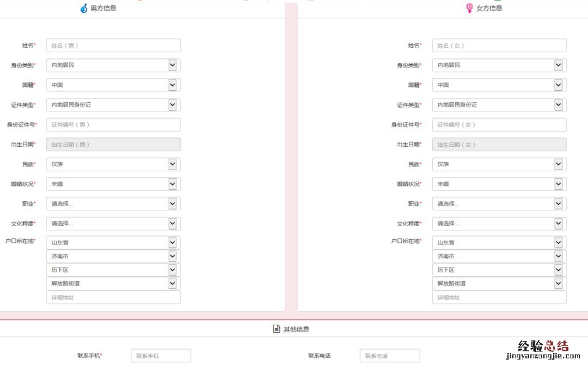The height and width of the screenshot is (366, 588).
Task: Click the female 身份证件号 input field
Action: [x=499, y=125]
